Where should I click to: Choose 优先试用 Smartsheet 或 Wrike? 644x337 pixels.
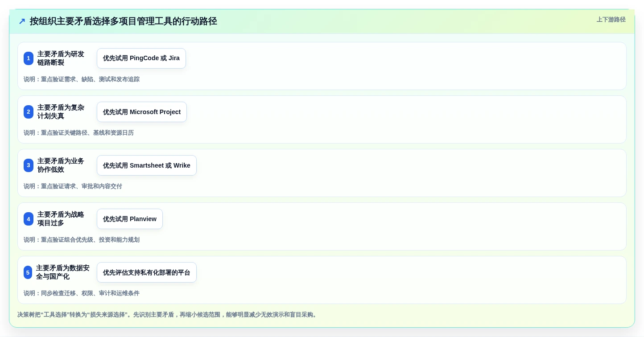coord(147,165)
